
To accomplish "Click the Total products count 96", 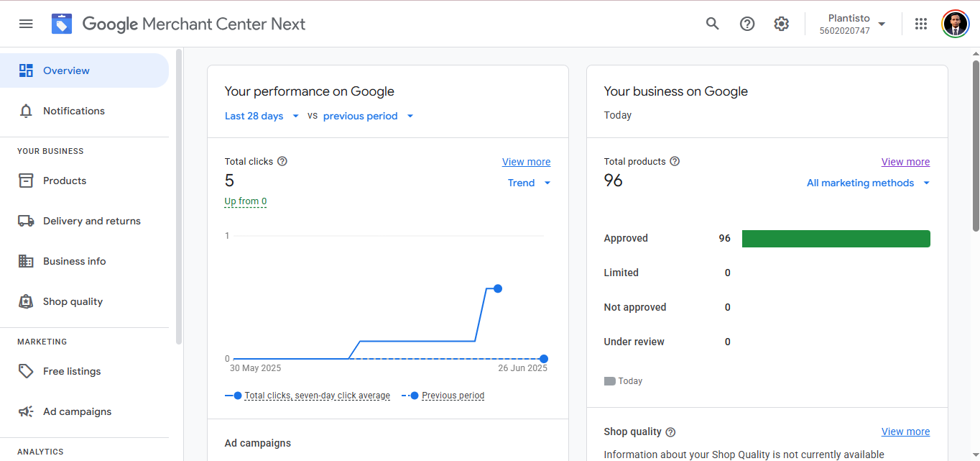I will click(614, 181).
